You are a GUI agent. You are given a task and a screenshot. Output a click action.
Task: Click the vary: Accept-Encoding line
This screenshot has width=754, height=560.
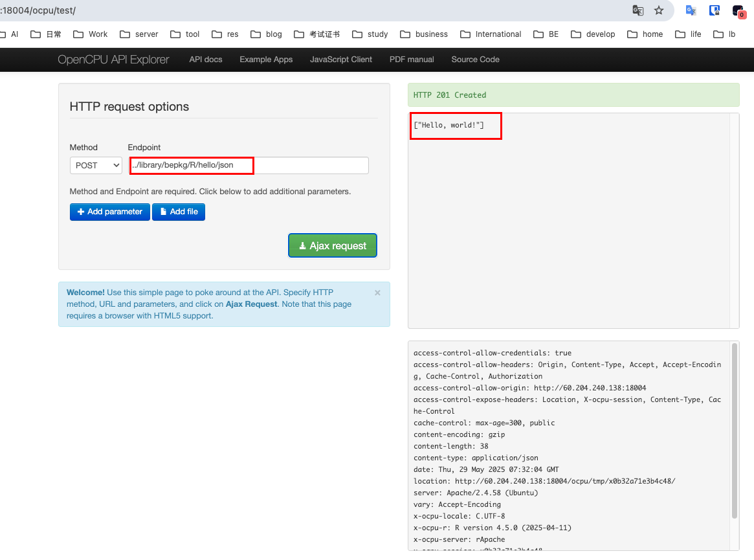coord(458,505)
